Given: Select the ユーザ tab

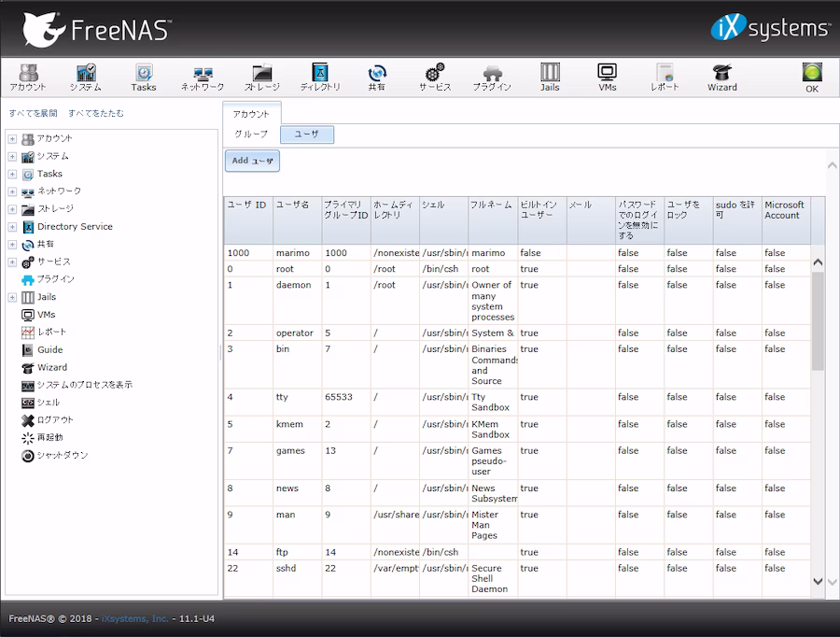Looking at the screenshot, I should tap(307, 134).
